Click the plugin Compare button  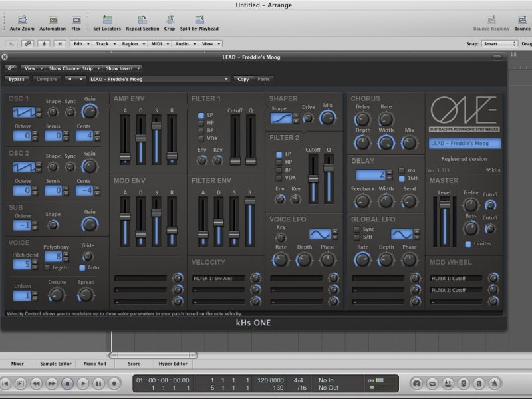pyautogui.click(x=47, y=79)
